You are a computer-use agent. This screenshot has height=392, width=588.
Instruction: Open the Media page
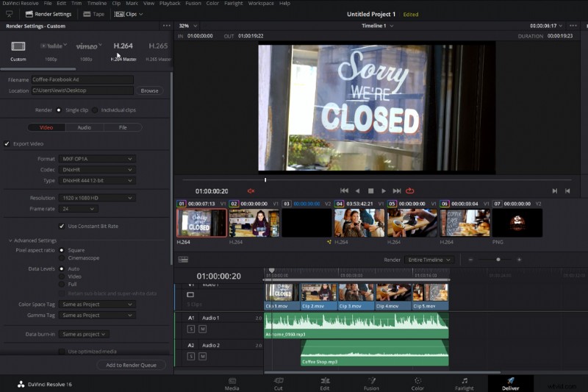pyautogui.click(x=232, y=384)
